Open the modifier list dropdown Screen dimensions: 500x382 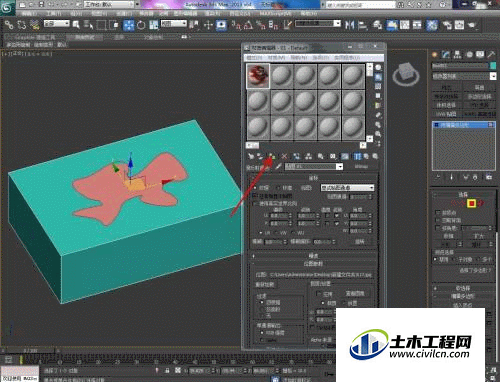[464, 76]
